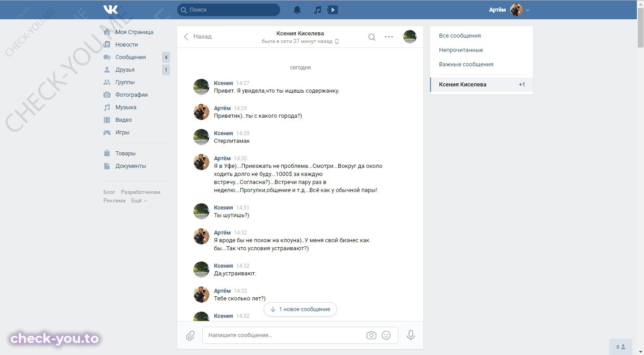
Task: Open Видео in the left menu
Action: click(x=124, y=120)
